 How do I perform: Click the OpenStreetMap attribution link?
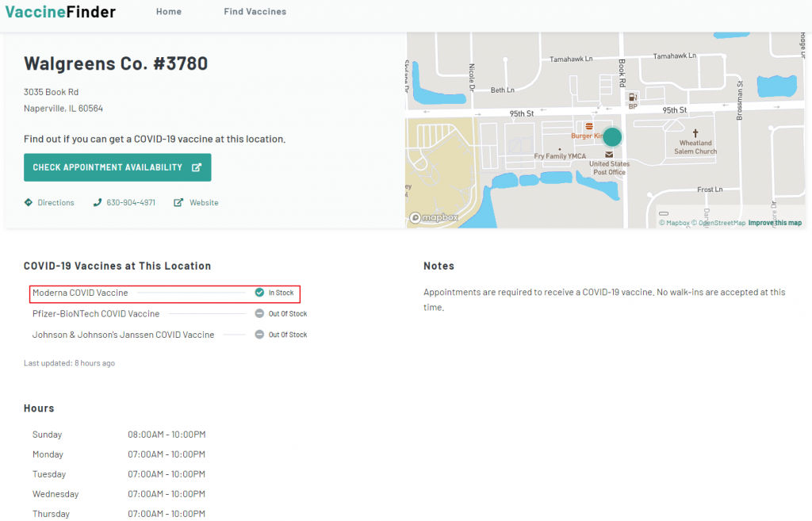pyautogui.click(x=721, y=223)
